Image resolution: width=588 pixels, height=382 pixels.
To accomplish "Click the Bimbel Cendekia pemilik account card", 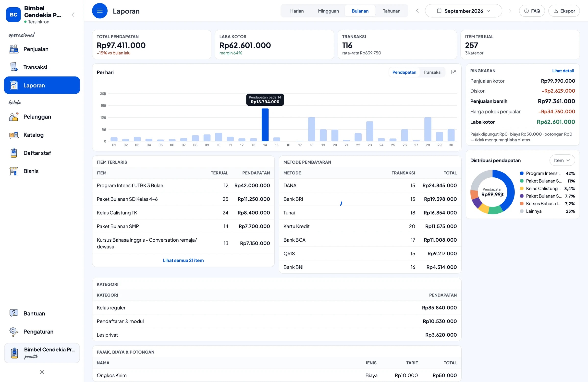I will pyautogui.click(x=42, y=353).
